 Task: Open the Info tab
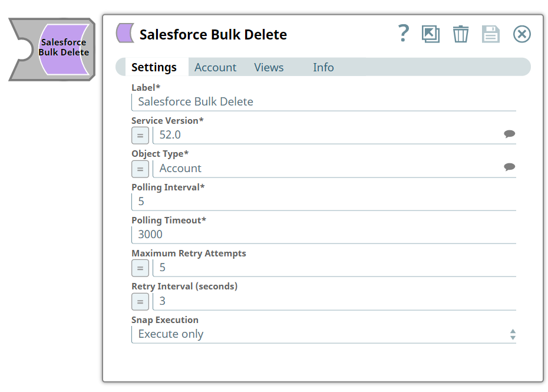323,67
